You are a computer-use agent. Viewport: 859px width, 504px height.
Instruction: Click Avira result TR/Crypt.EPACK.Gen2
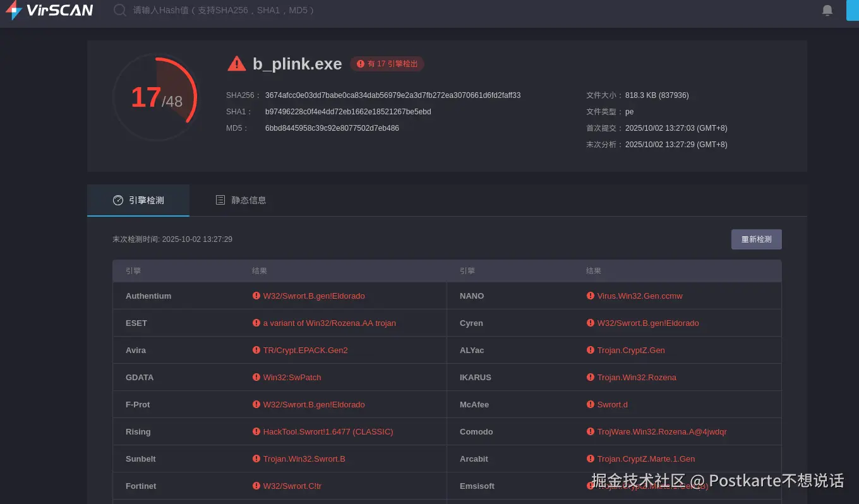tap(306, 350)
